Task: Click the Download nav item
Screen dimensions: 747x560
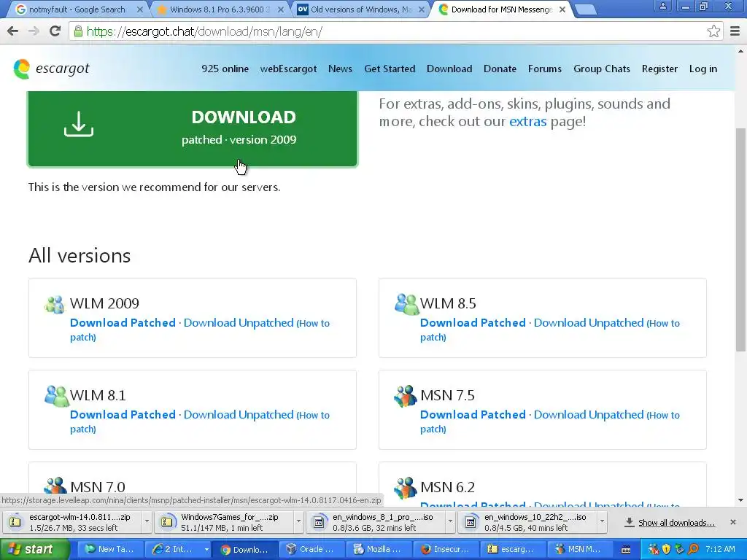Action: pos(449,69)
